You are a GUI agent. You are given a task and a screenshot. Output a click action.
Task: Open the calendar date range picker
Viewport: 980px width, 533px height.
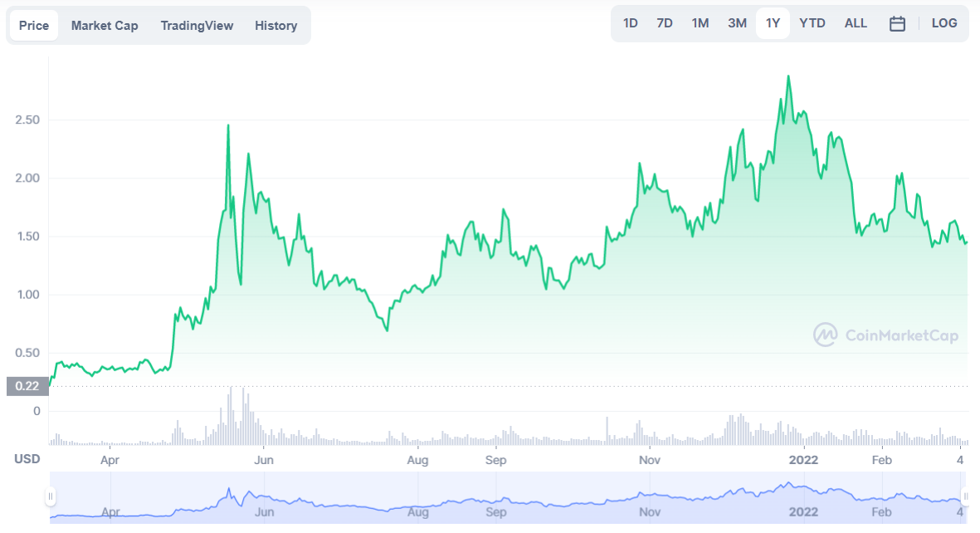click(897, 24)
